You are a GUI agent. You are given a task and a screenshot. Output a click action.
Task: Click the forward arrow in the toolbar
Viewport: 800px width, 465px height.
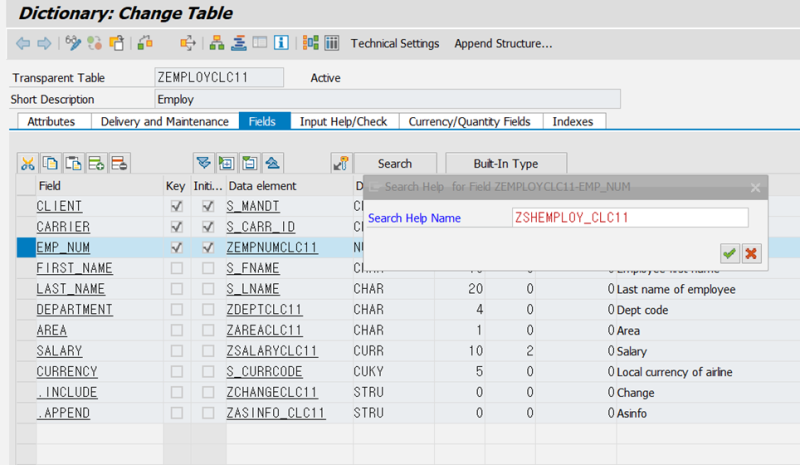pos(44,43)
